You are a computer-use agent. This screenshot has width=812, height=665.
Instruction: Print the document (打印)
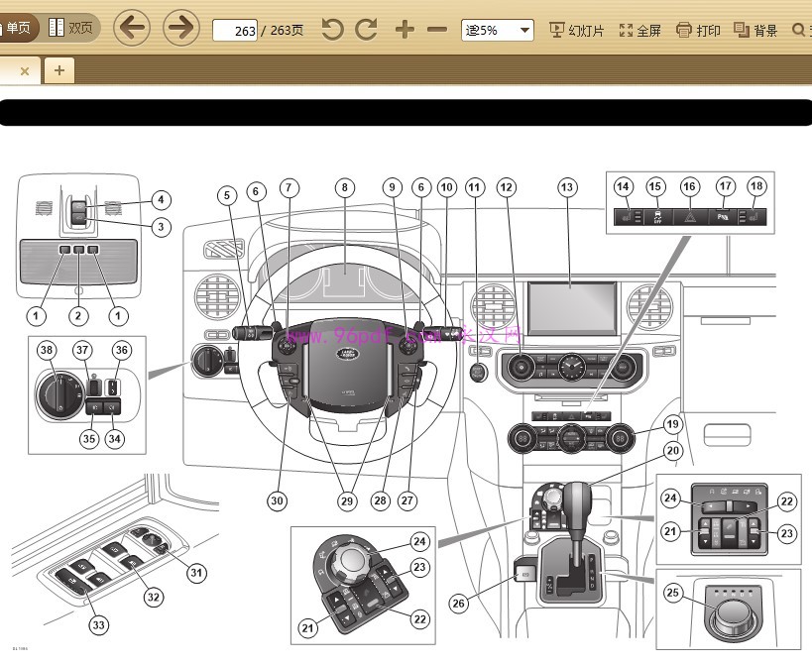[x=699, y=31]
